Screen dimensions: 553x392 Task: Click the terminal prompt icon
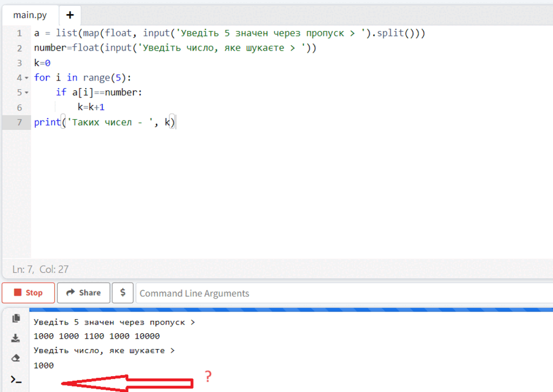point(16,380)
